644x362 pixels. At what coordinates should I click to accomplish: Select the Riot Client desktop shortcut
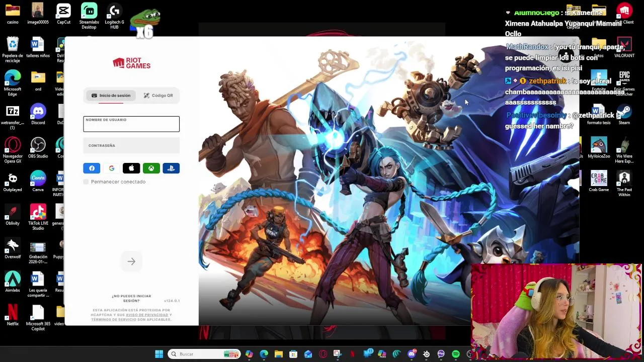pyautogui.click(x=624, y=14)
